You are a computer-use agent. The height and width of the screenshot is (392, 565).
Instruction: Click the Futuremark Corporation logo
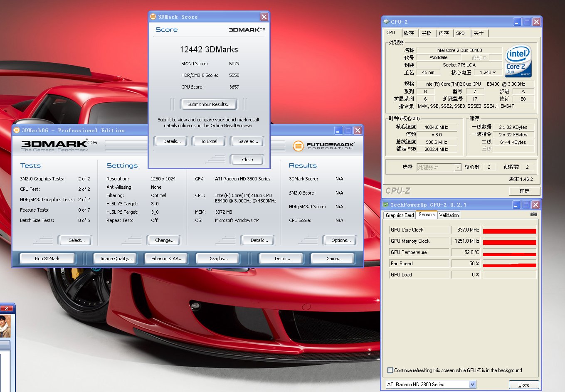point(323,145)
